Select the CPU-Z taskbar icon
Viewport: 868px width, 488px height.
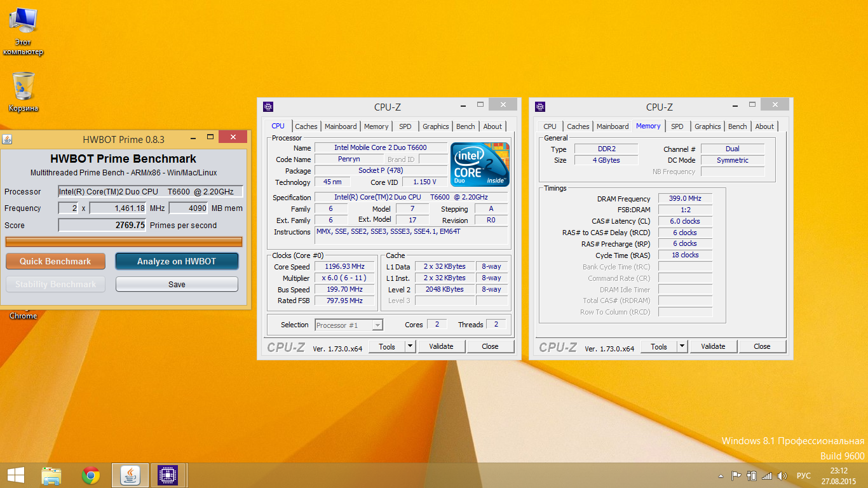click(168, 475)
